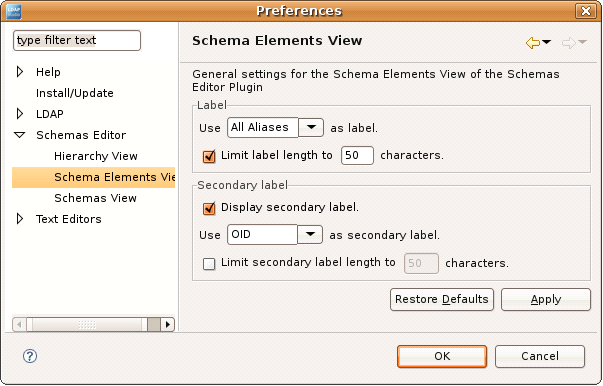
Task: Close the Preferences dialog
Action: (x=585, y=11)
